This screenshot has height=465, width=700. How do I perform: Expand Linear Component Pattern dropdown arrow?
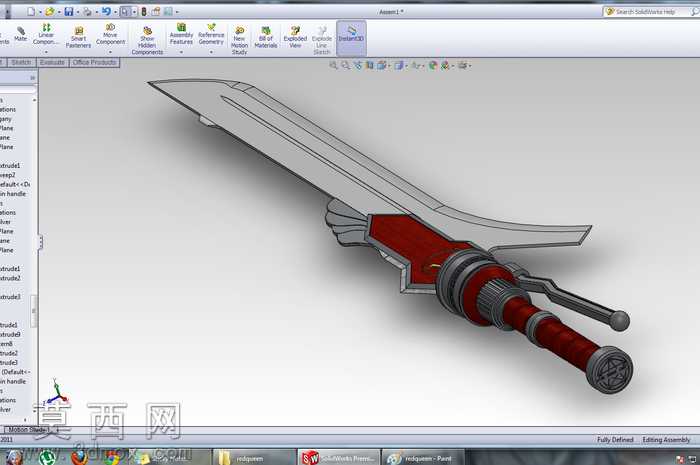[x=46, y=52]
